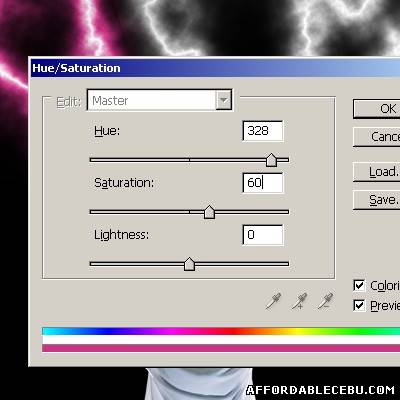This screenshot has height=400, width=400.
Task: Click the Save button
Action: tap(377, 200)
